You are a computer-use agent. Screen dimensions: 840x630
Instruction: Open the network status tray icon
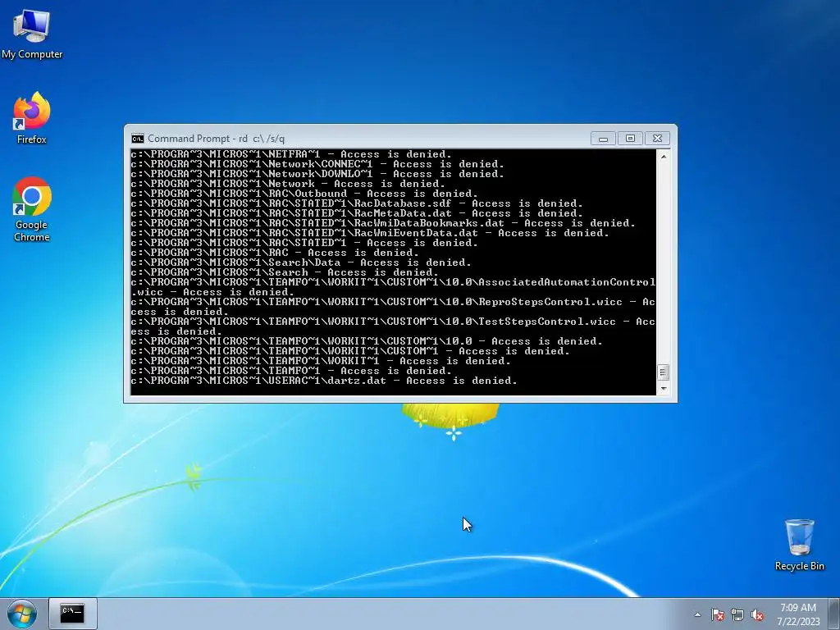[737, 614]
